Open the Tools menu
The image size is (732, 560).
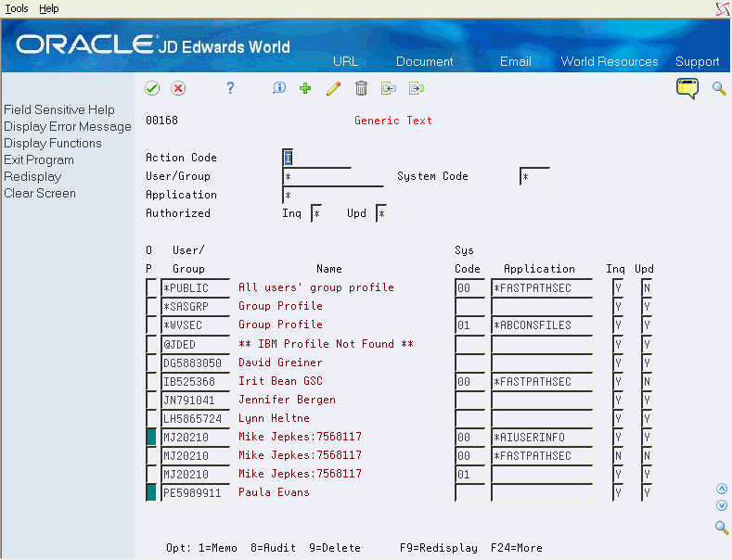pyautogui.click(x=17, y=8)
